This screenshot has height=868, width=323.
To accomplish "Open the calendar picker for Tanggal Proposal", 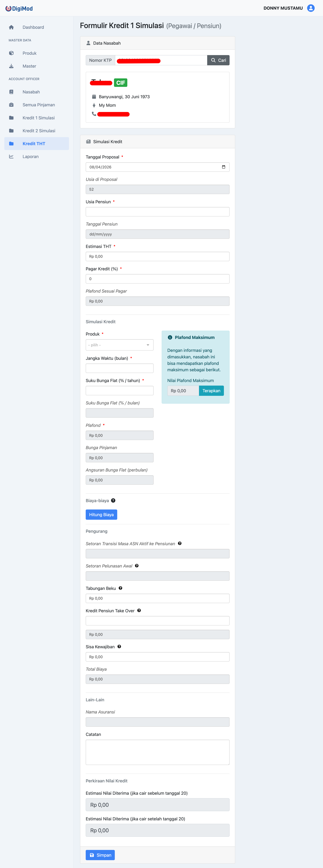I will (x=224, y=167).
